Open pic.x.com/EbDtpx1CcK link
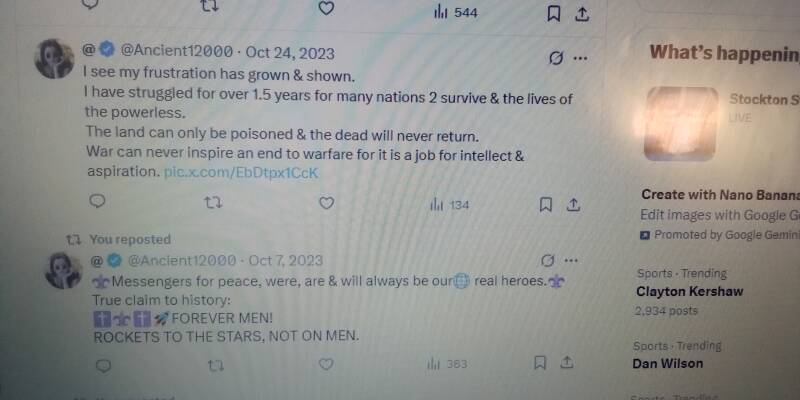800x400 pixels. coord(241,173)
